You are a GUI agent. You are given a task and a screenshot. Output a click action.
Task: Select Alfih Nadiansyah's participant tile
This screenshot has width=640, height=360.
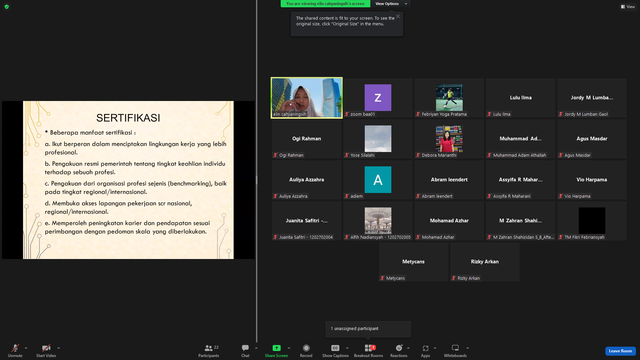(378, 221)
